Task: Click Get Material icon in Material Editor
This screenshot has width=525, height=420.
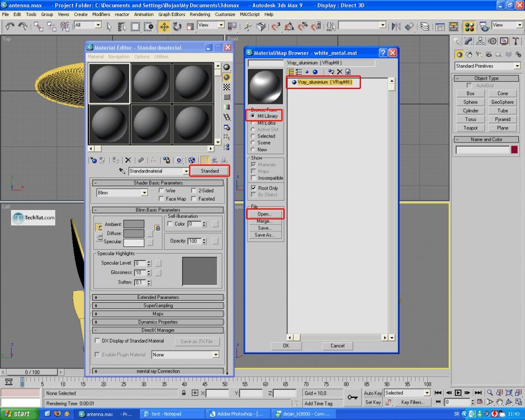Action: pos(93,160)
